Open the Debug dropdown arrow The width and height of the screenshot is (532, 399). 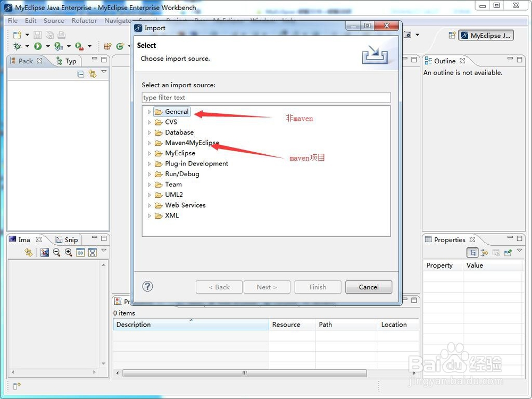tap(27, 46)
